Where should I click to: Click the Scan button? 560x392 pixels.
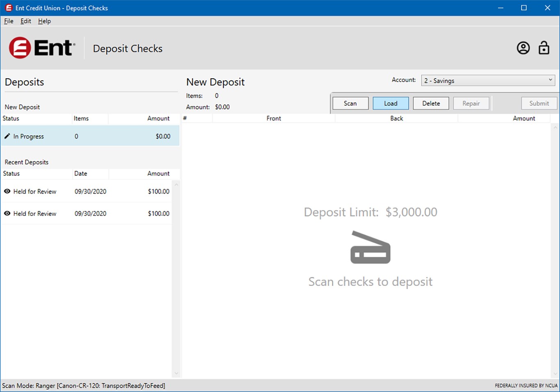click(350, 103)
